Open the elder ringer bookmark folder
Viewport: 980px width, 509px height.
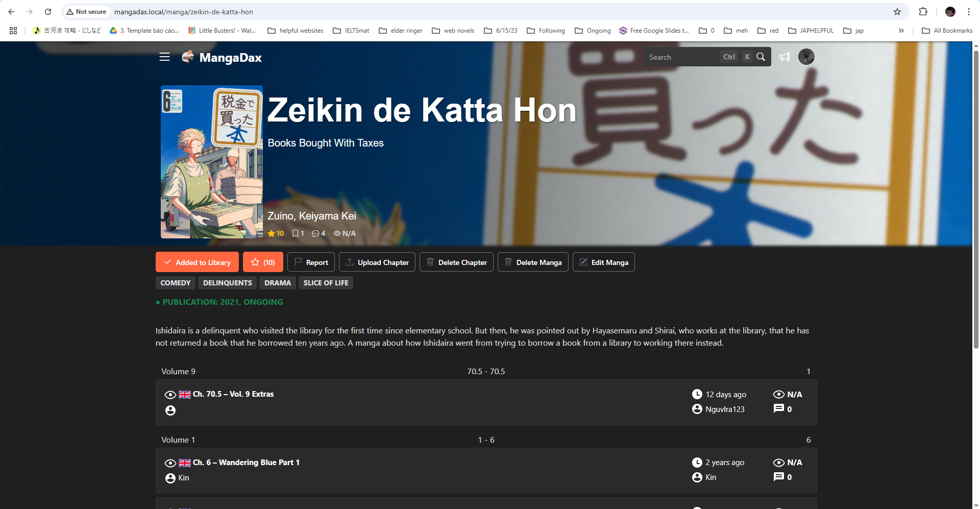[401, 31]
